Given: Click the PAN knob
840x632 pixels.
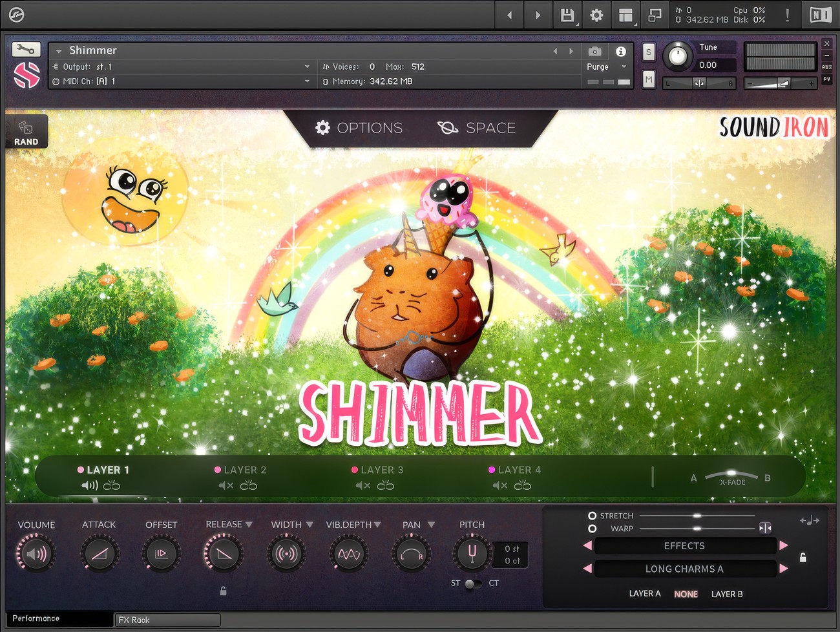Looking at the screenshot, I should point(411,554).
